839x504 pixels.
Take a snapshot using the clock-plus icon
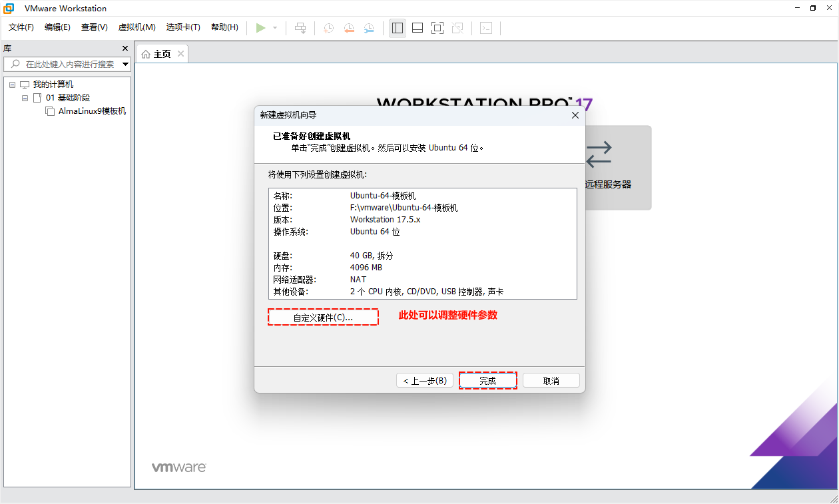coord(328,28)
